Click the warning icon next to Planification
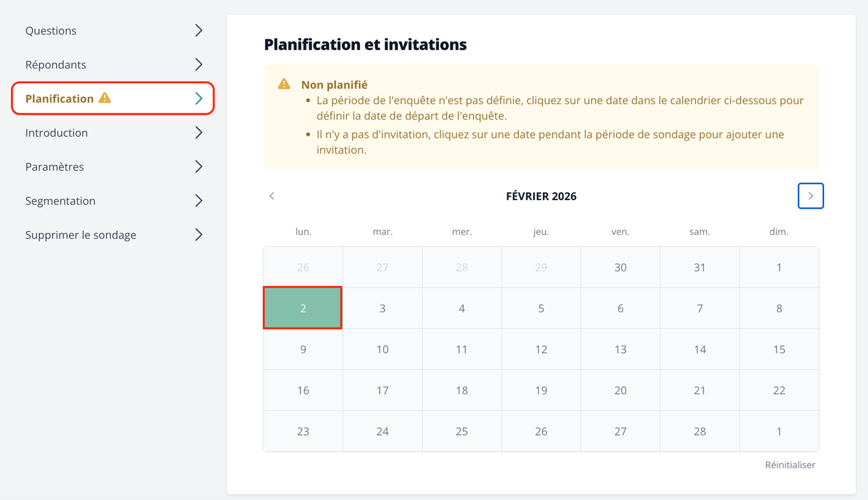Screen dimensions: 868x500 105,97
